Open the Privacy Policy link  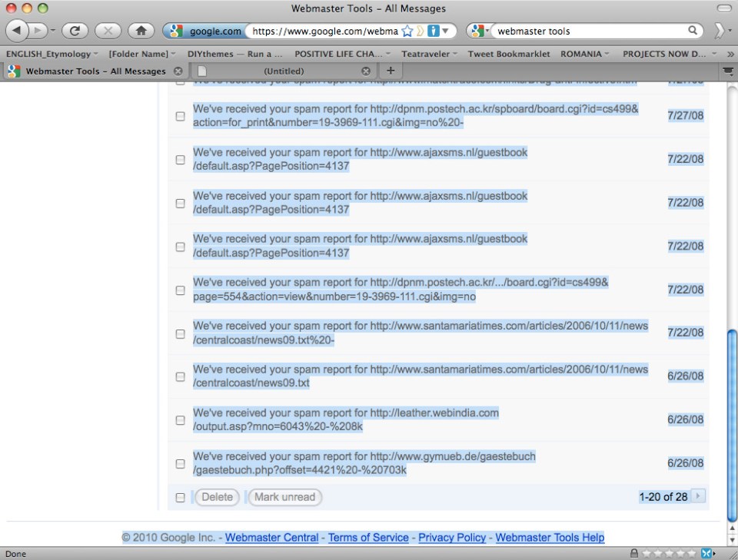tap(452, 538)
